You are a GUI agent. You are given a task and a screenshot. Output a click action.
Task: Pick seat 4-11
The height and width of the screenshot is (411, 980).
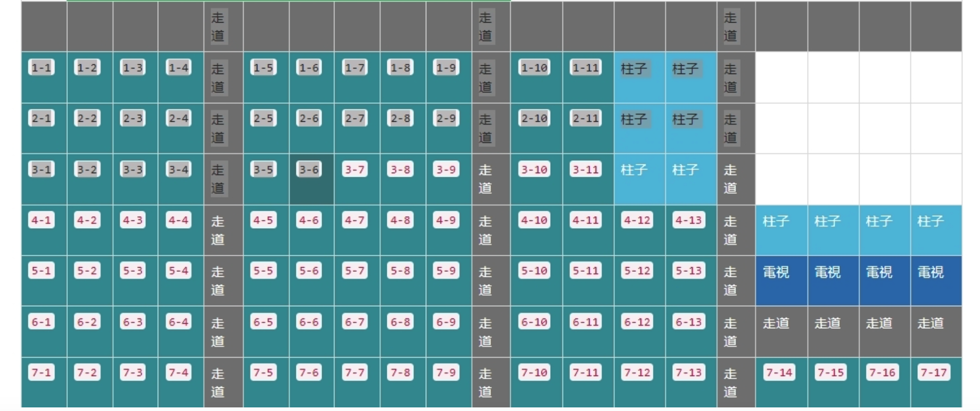point(586,220)
